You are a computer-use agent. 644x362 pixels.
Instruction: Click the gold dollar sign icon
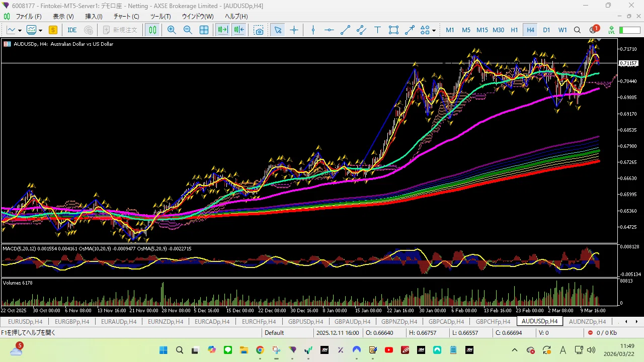point(53,30)
